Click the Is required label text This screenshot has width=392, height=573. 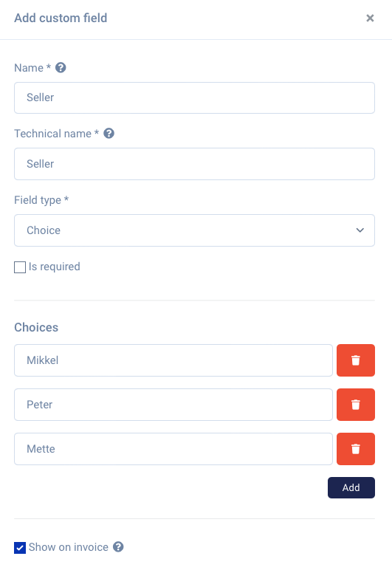(x=55, y=267)
